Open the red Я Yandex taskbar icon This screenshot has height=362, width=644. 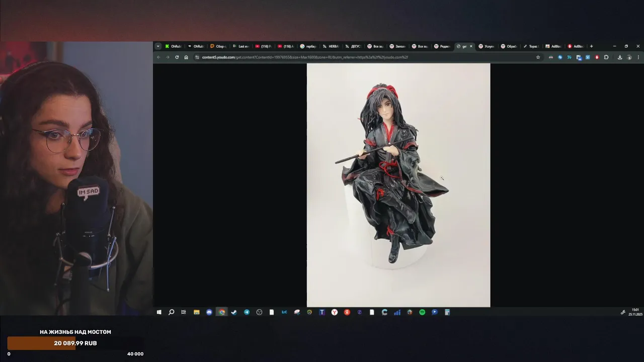[347, 312]
